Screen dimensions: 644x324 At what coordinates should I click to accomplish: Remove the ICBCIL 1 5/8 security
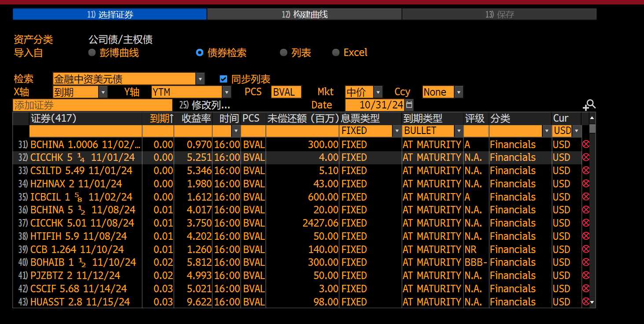(585, 197)
